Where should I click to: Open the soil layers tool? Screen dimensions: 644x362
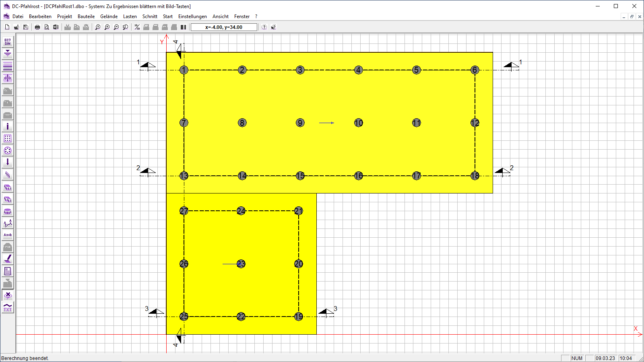8,66
